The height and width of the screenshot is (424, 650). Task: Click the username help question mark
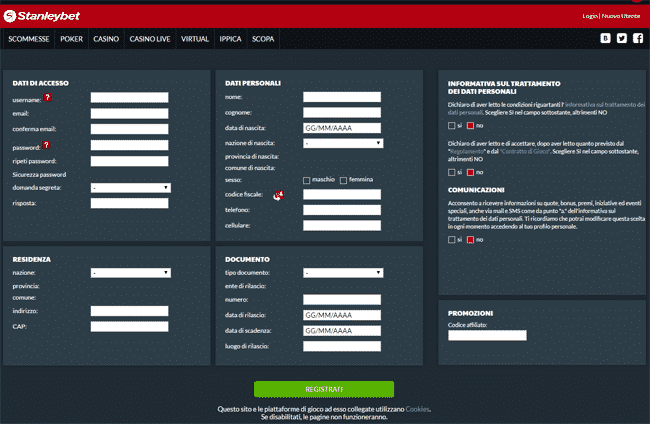[x=48, y=97]
